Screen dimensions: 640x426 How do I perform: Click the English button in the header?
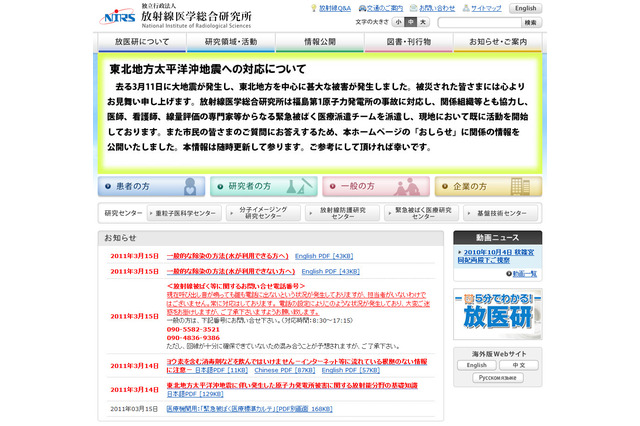(524, 8)
